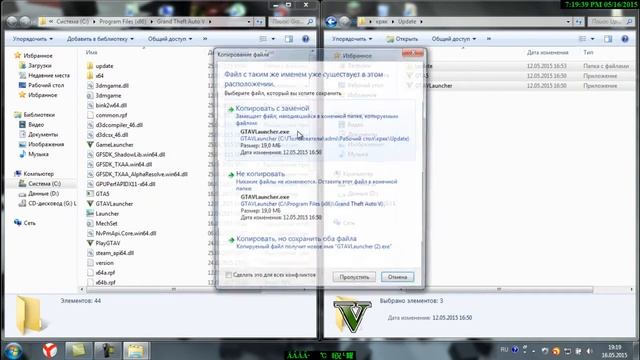Select 'steam_api64.dll' file

point(114,253)
